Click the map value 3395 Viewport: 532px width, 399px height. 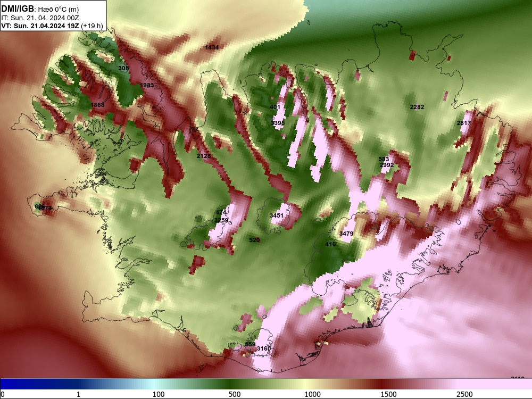[x=278, y=123]
